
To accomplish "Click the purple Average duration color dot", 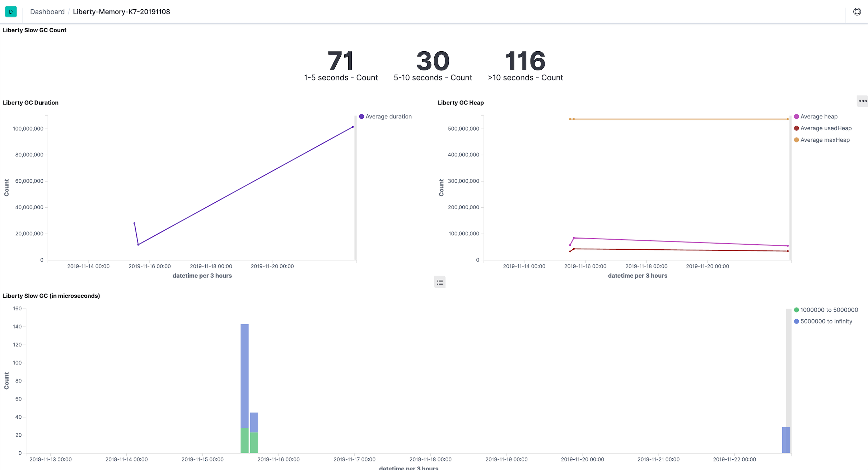I will point(361,117).
